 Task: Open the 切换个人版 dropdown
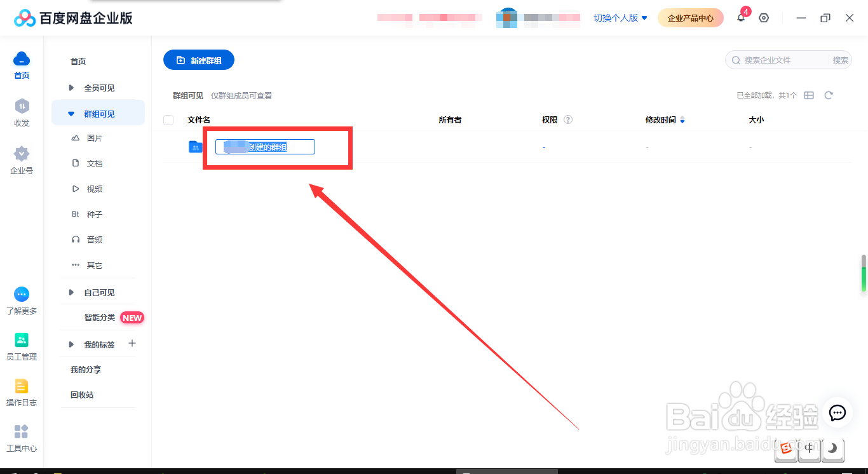point(620,18)
